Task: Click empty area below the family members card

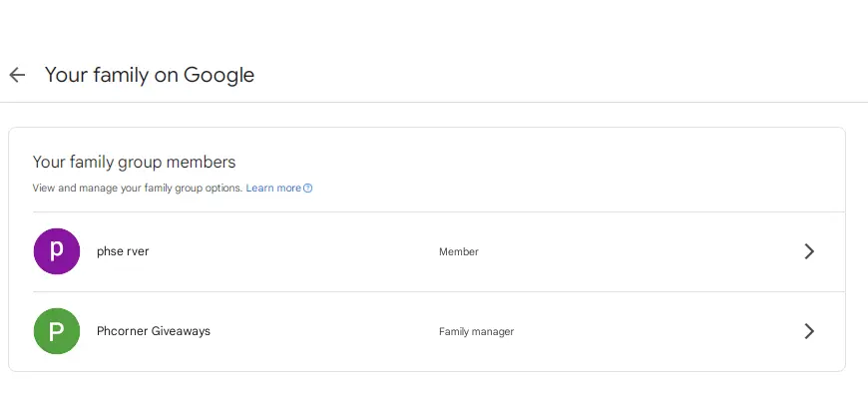Action: click(x=434, y=384)
